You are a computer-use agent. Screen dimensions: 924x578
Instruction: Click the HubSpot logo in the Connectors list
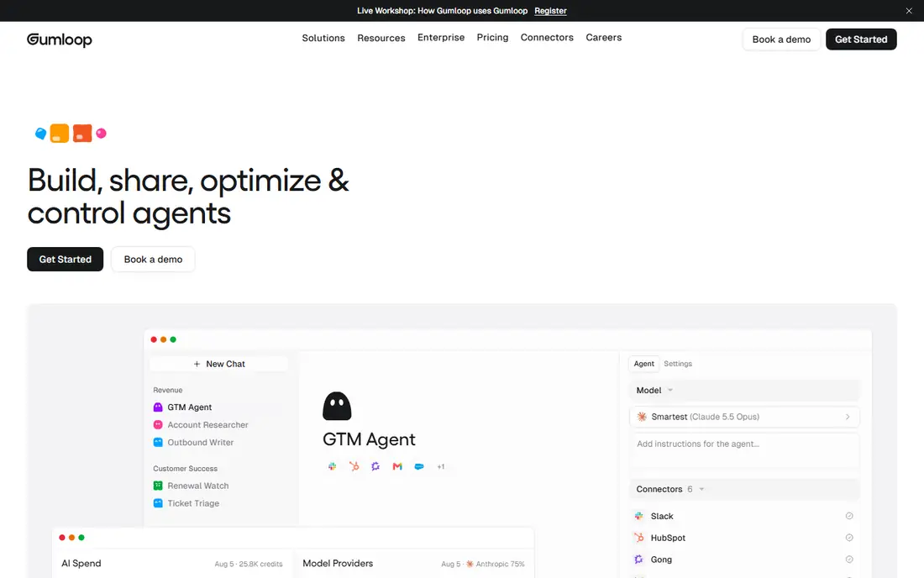(638, 538)
